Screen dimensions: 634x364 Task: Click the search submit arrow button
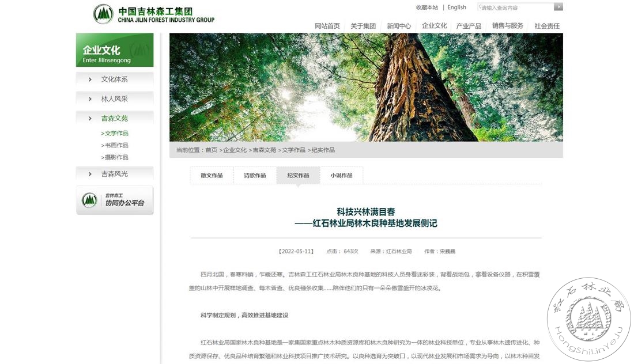[x=558, y=6]
